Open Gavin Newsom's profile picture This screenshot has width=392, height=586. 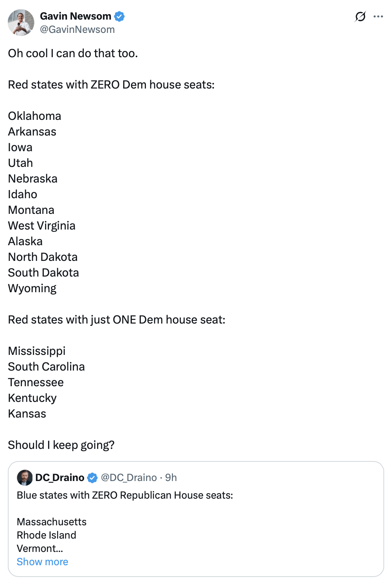point(21,23)
